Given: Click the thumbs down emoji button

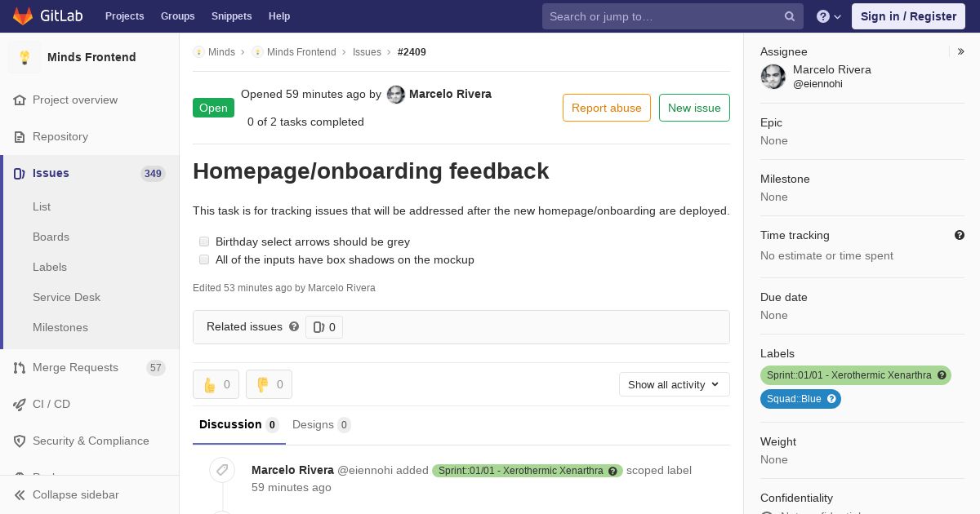Looking at the screenshot, I should click(269, 384).
